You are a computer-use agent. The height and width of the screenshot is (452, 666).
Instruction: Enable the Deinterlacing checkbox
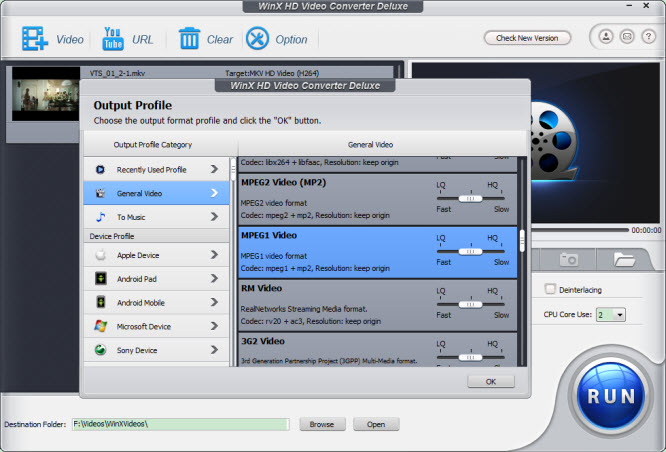tap(550, 290)
